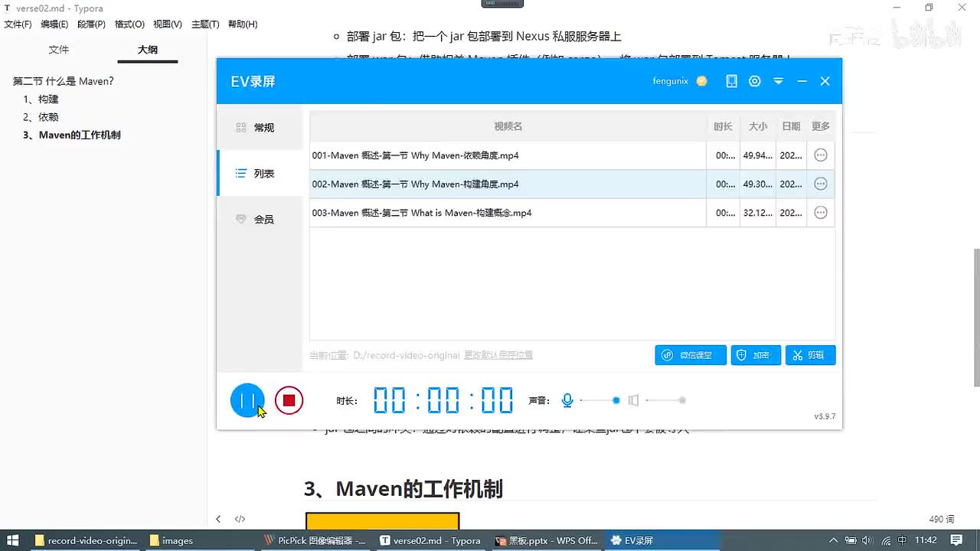Click the 中 input method indicator
The image size is (980, 551).
click(x=903, y=540)
